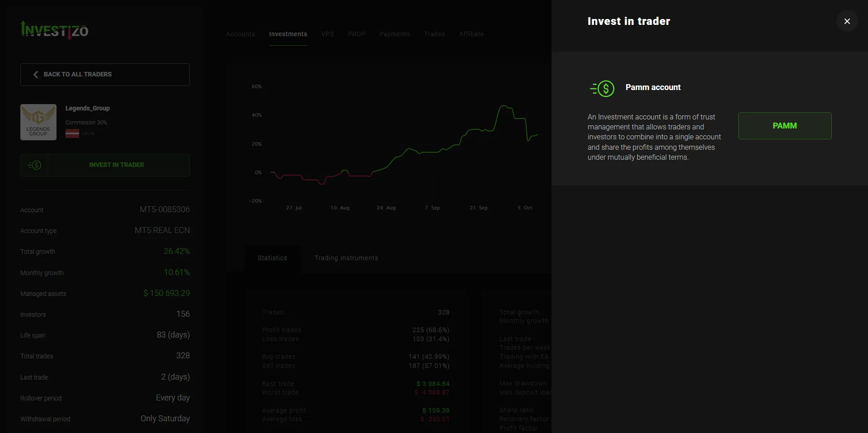
Task: Click the Pamm account title
Action: (653, 87)
